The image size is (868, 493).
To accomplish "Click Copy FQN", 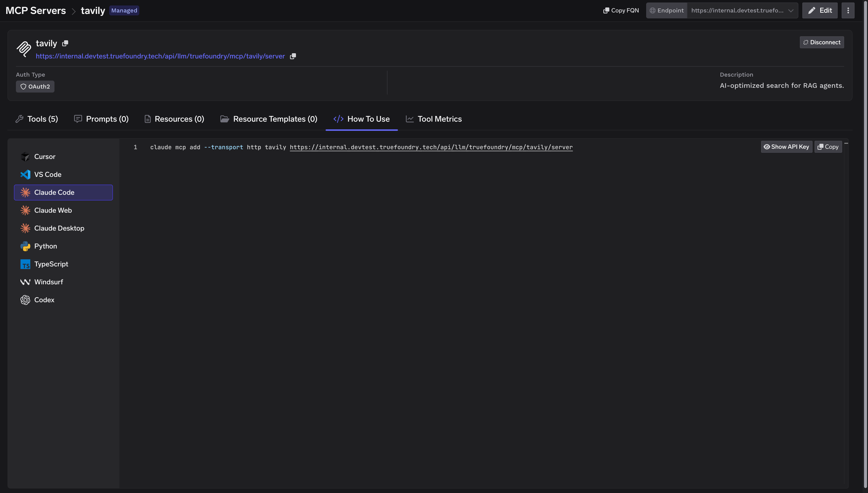I will [x=621, y=10].
